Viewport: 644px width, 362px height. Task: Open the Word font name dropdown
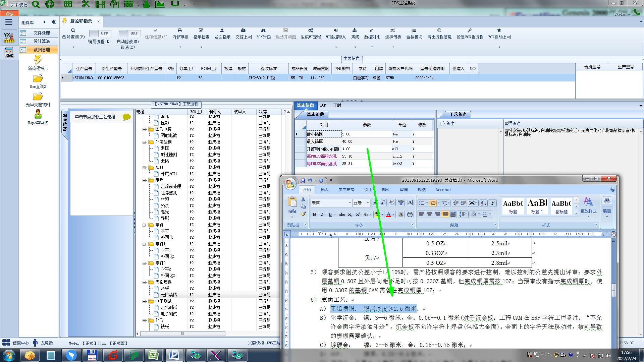click(x=350, y=203)
